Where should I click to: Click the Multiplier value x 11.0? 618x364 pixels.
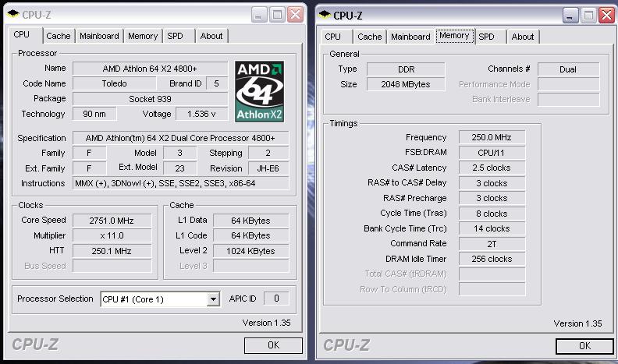[112, 235]
